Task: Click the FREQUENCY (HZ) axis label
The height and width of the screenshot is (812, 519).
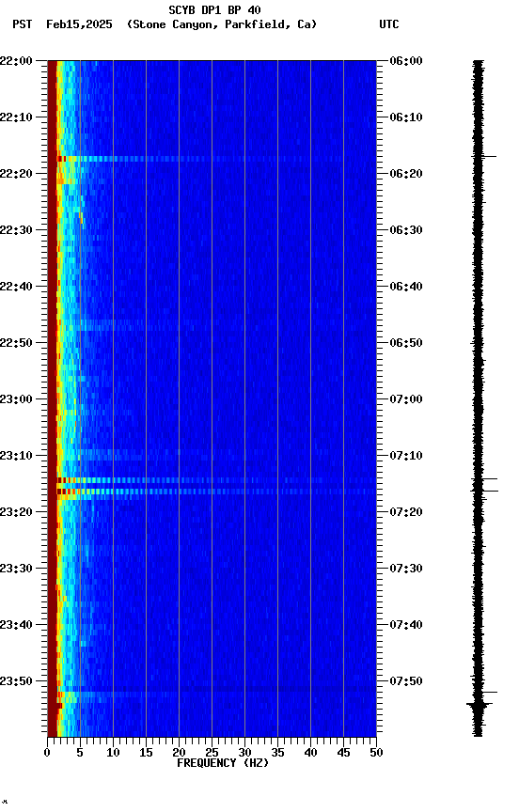Action: 223,763
